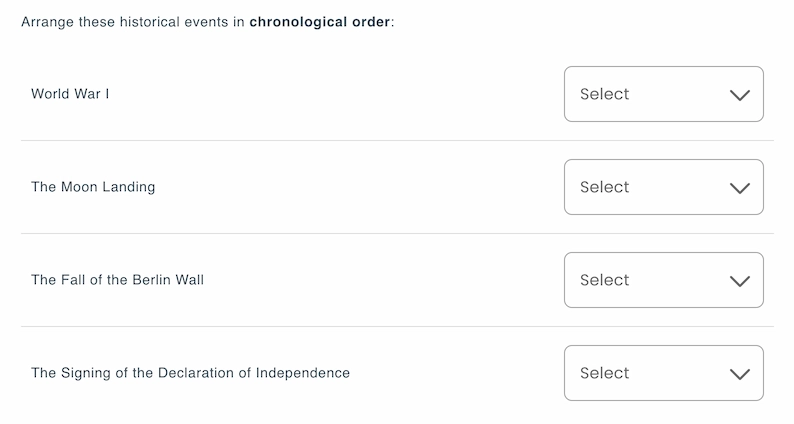Expand the Fall of the Berlin Wall dropdown
Screen dimensions: 794x424
click(663, 280)
